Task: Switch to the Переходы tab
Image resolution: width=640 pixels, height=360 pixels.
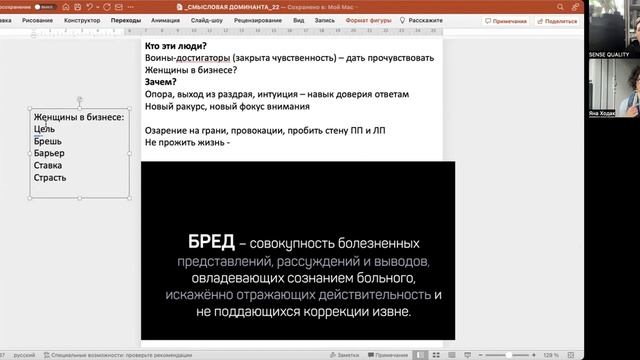Action: click(x=126, y=20)
